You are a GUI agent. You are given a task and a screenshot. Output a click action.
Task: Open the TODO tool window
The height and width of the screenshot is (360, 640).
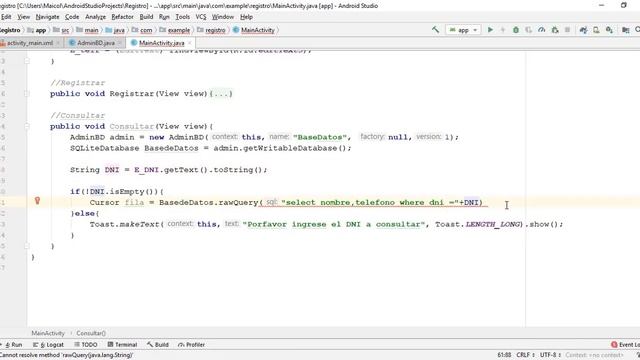click(86, 344)
